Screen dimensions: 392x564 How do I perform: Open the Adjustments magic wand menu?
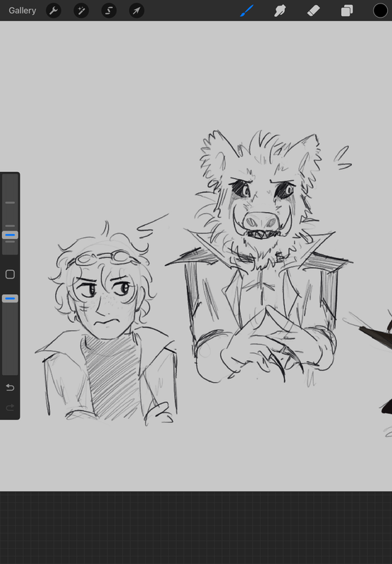81,11
